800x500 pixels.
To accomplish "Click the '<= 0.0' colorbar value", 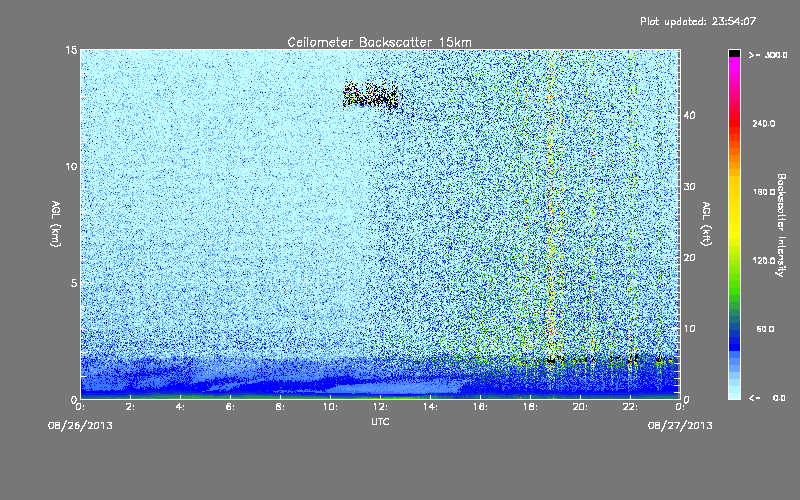I will click(767, 398).
